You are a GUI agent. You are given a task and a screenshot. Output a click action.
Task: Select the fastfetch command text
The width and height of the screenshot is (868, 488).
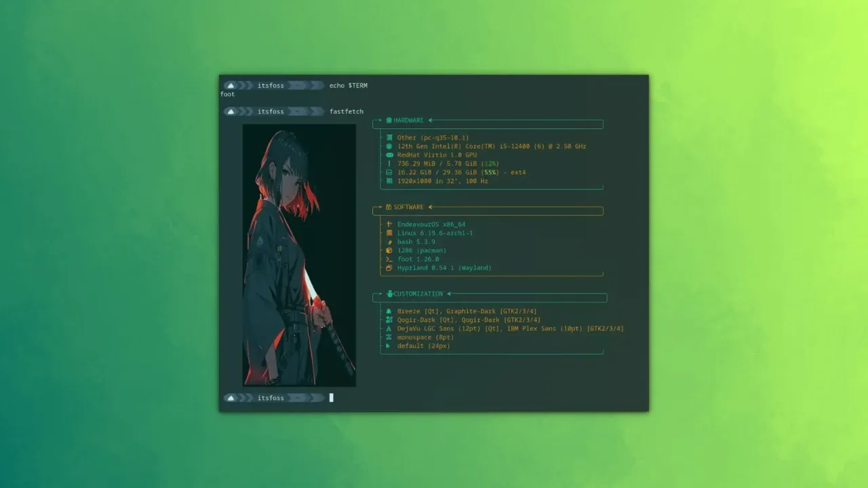point(347,111)
